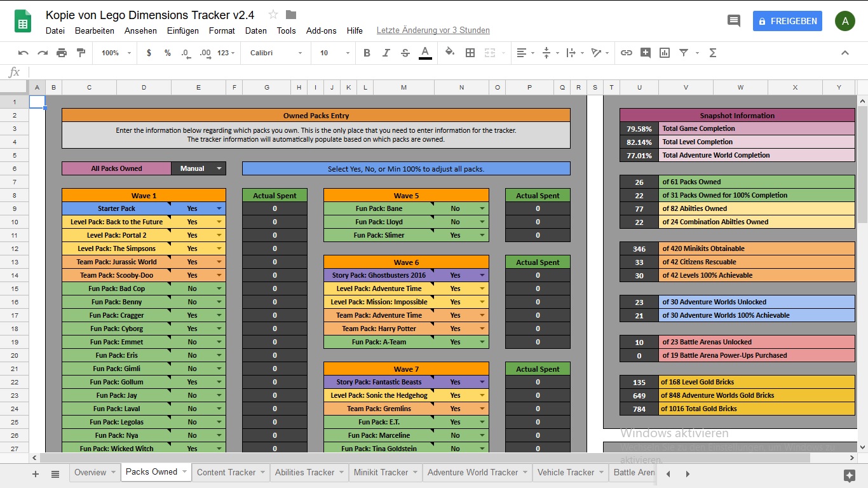Switch to the Minikit Tracker sheet tab
The image size is (868, 488).
click(386, 472)
